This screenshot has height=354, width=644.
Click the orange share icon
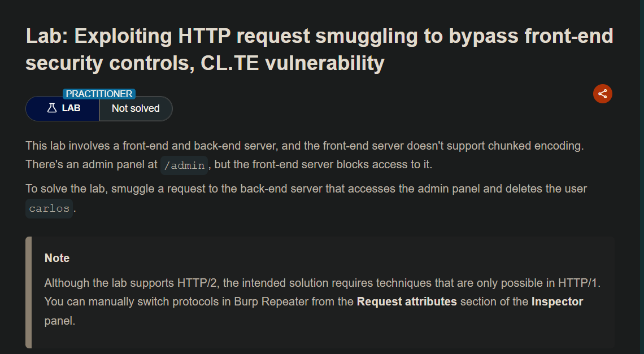(x=603, y=94)
